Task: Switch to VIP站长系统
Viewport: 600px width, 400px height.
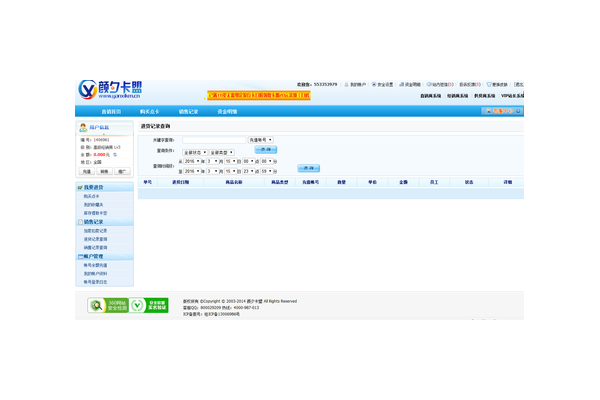Action: 512,96
